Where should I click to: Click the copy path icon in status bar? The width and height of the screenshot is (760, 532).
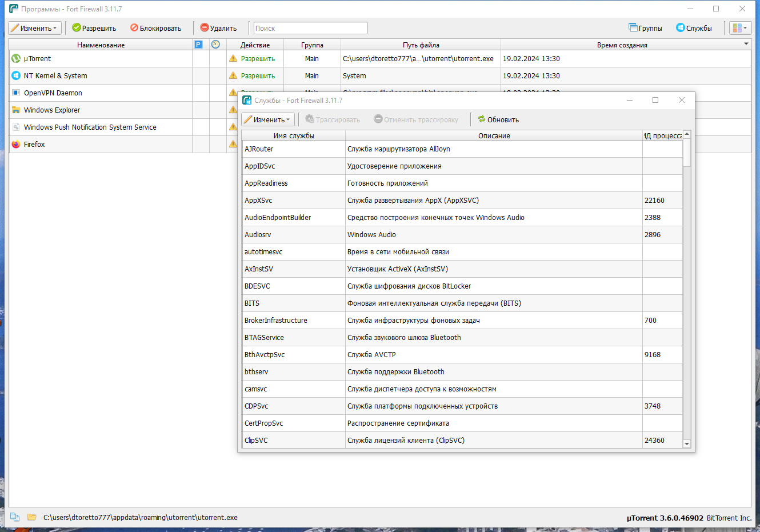pos(15,517)
